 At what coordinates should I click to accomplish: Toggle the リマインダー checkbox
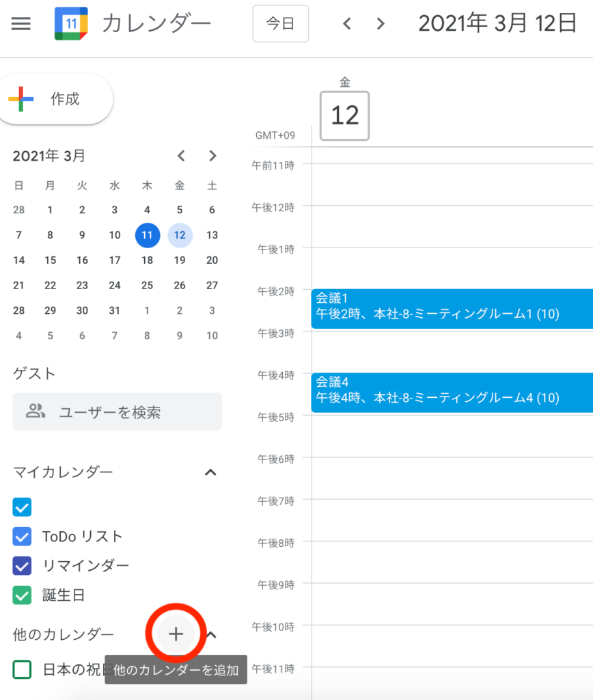(x=22, y=565)
